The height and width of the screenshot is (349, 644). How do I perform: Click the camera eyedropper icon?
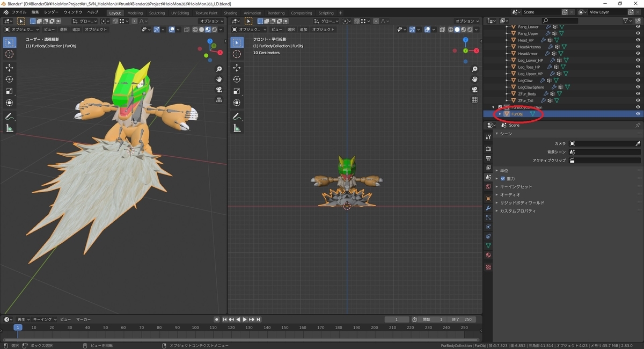[x=638, y=144]
